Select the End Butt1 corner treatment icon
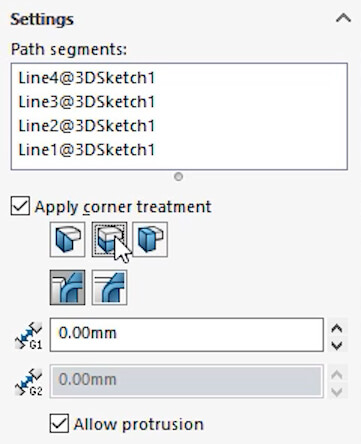Screen dimensions: 361x444 (x=109, y=240)
